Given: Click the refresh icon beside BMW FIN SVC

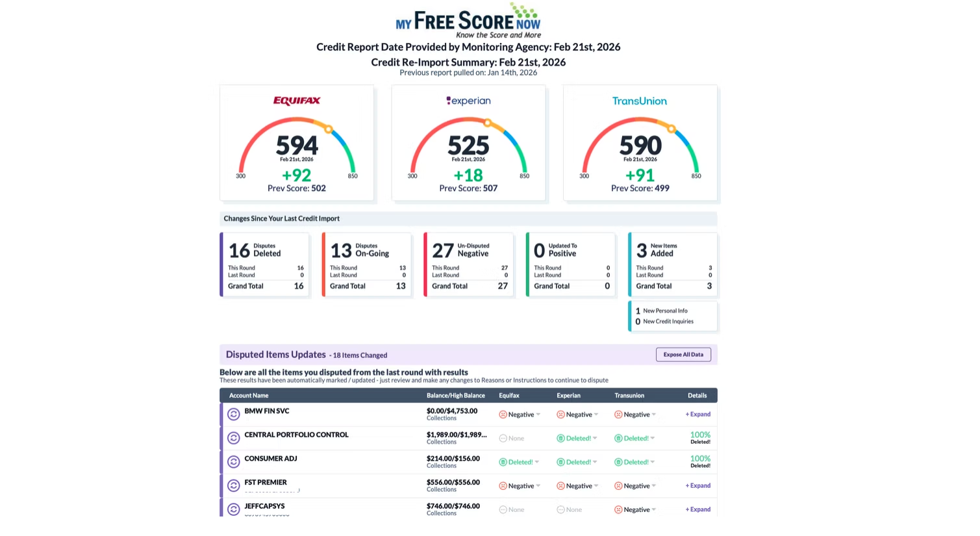Looking at the screenshot, I should (234, 414).
